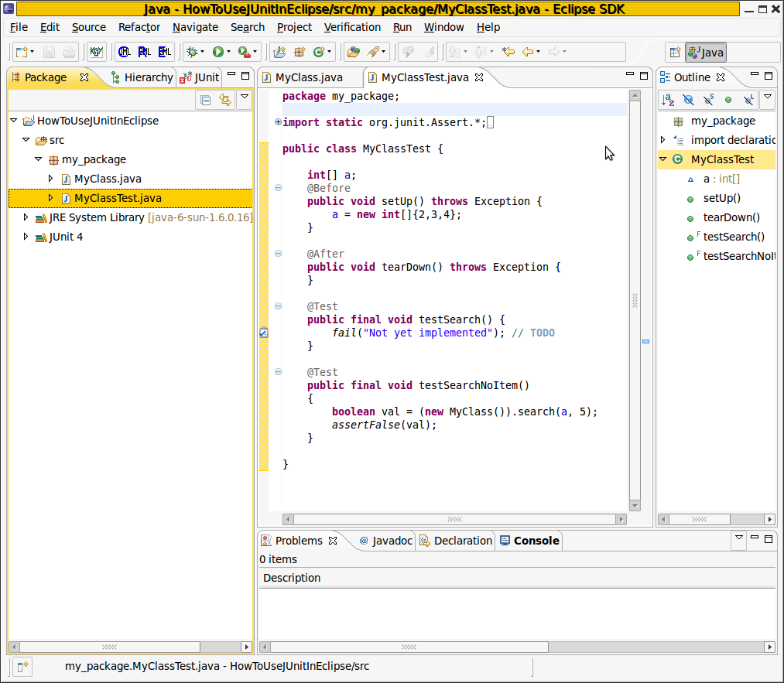Viewport: 784px width, 683px height.
Task: Expand import declarations in Outline
Action: point(663,140)
